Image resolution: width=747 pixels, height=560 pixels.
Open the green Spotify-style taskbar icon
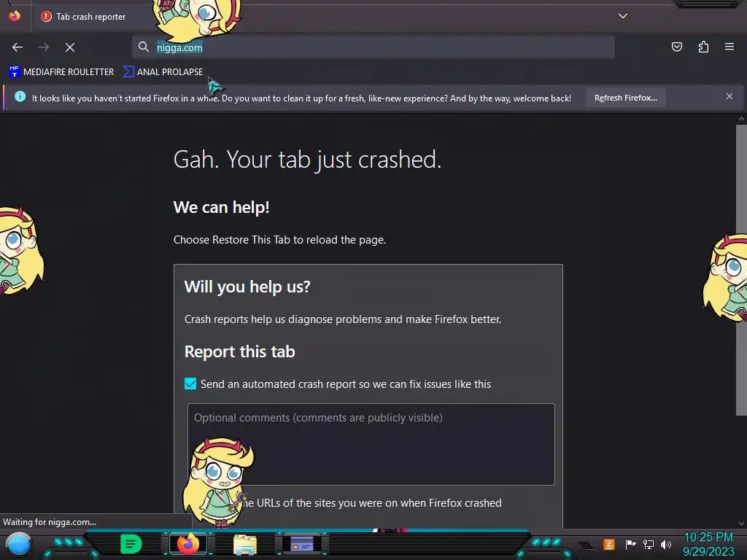pos(131,544)
